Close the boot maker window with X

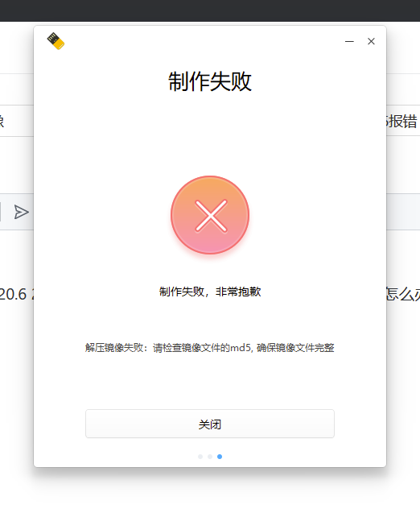point(371,41)
